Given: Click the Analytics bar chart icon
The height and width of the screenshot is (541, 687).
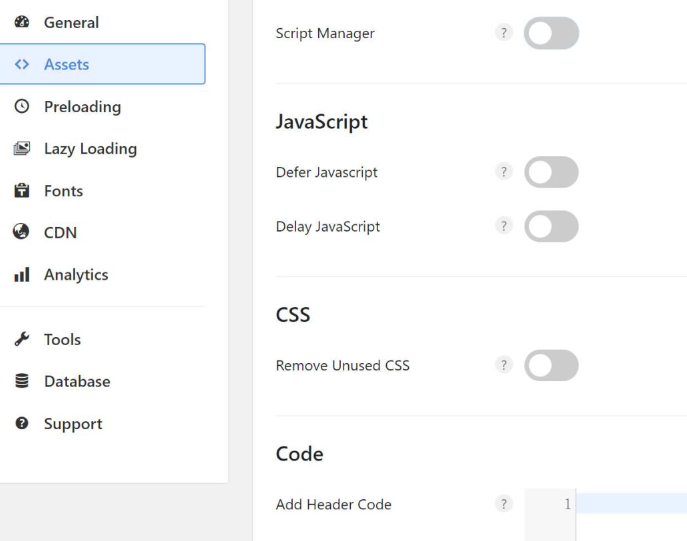Looking at the screenshot, I should (21, 275).
